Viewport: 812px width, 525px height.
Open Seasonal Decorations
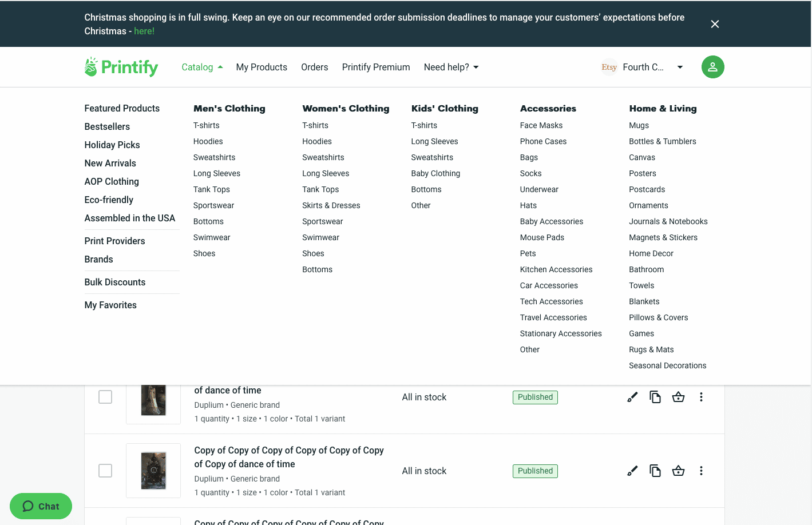[x=667, y=365]
